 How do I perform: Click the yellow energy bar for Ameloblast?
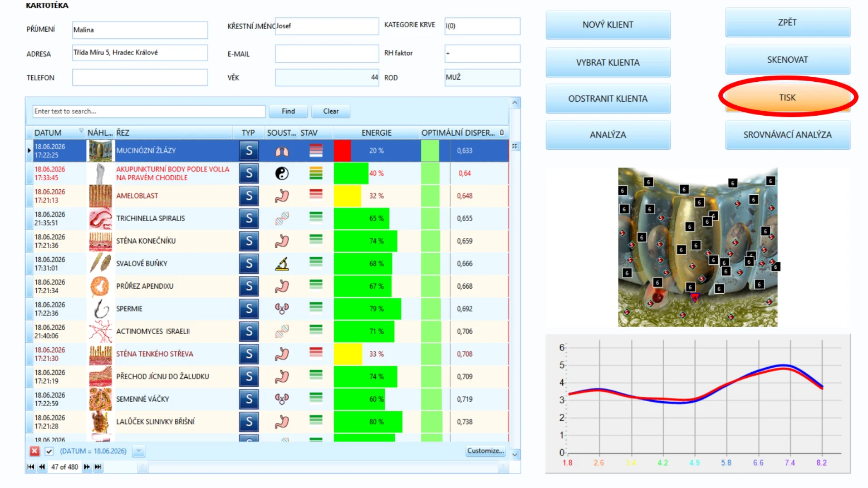[x=347, y=196]
